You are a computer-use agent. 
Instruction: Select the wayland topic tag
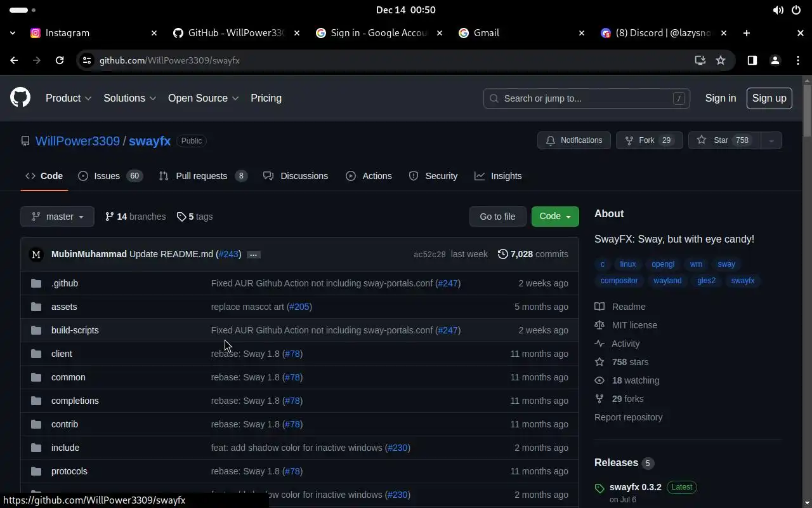pyautogui.click(x=667, y=281)
